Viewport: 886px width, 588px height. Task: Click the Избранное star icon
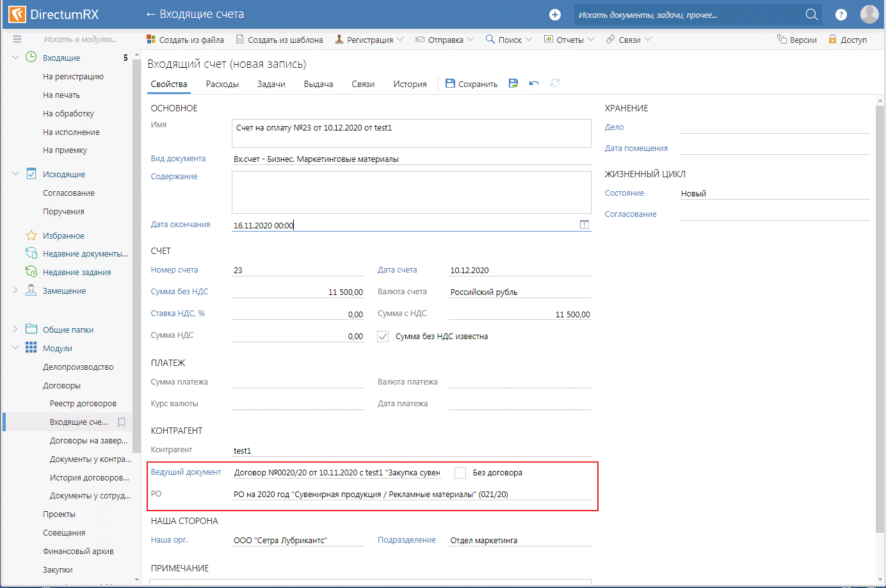(x=31, y=235)
